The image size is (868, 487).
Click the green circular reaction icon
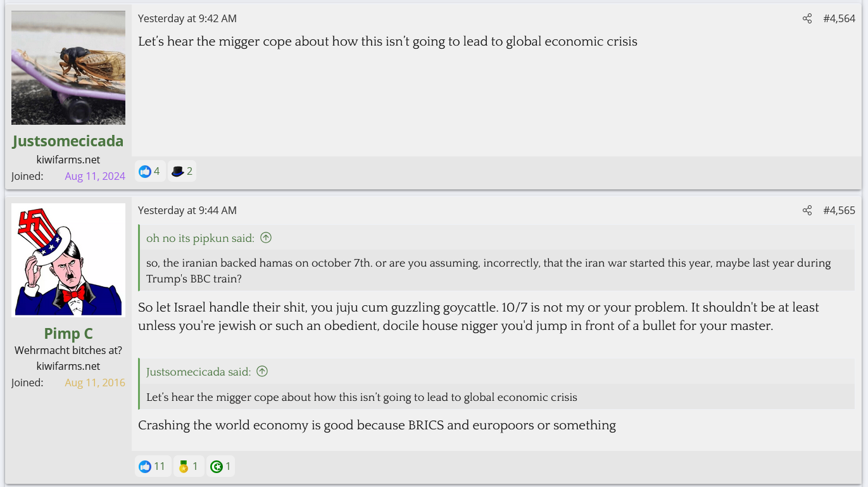coord(217,467)
